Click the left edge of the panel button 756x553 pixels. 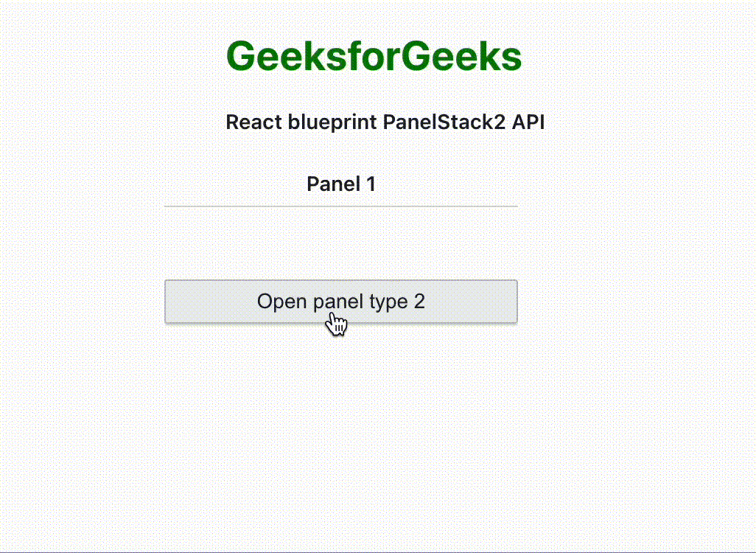coord(167,302)
